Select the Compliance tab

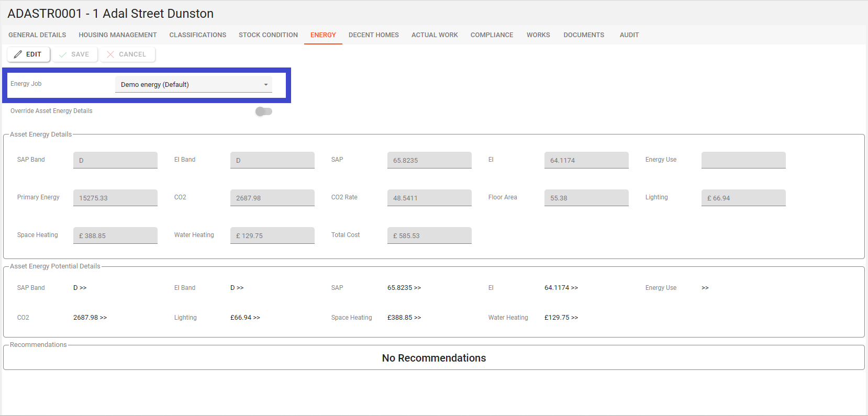coord(492,35)
